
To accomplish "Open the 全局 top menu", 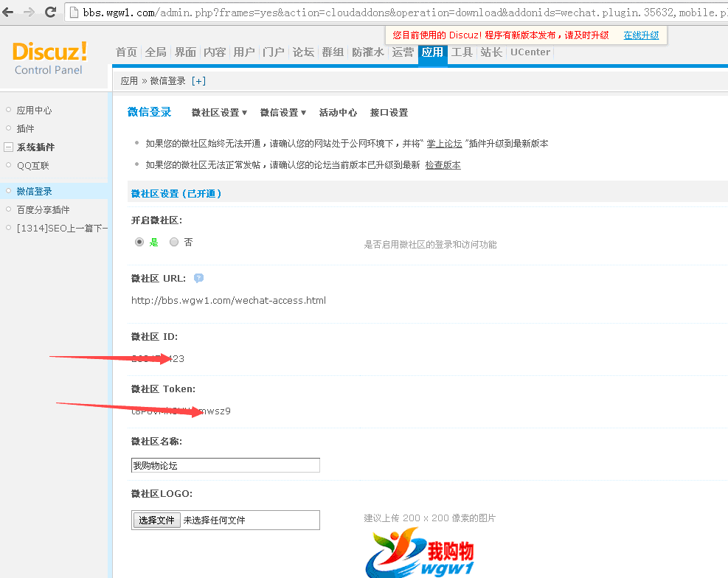I will point(156,52).
